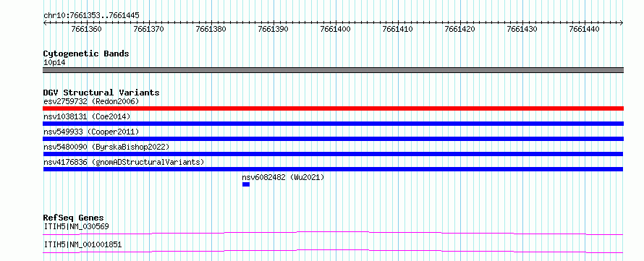
Task: Click the gray 10p14 cytogenetic band bar
Action: click(x=333, y=70)
